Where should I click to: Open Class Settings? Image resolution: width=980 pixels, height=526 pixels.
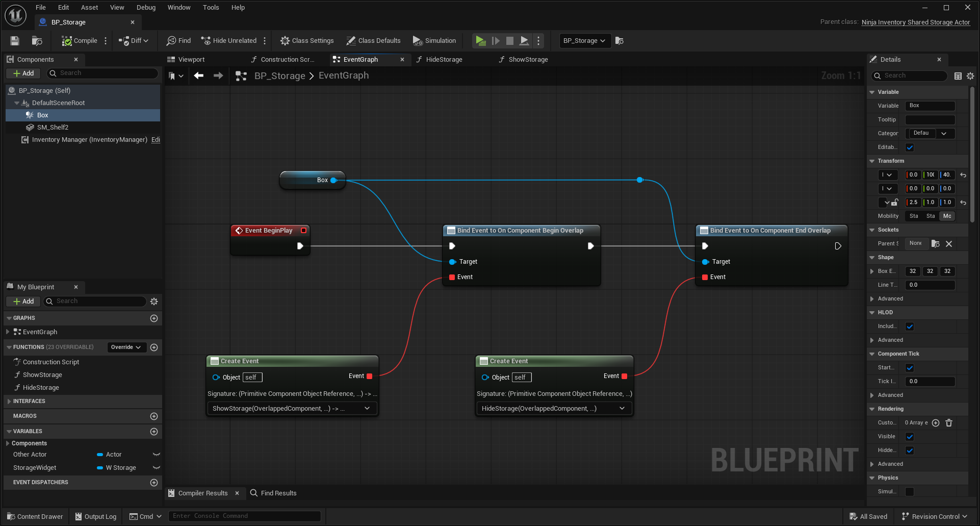[x=306, y=40]
